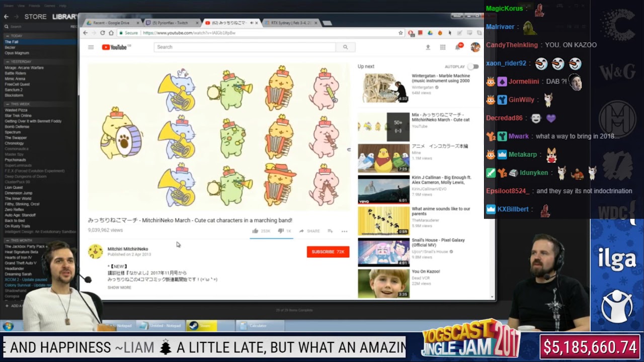Open What anime sounds like thumbnail
This screenshot has width=644, height=362.
[x=383, y=221]
